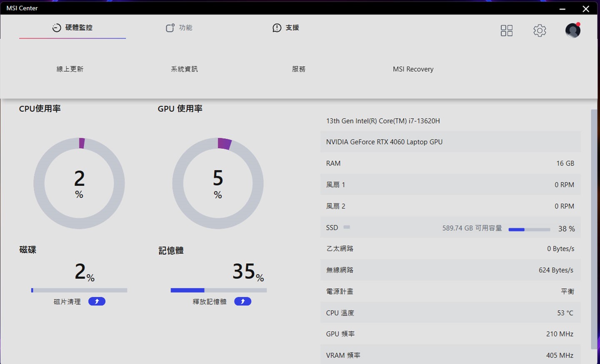Open 線上更新 live update

pos(70,69)
